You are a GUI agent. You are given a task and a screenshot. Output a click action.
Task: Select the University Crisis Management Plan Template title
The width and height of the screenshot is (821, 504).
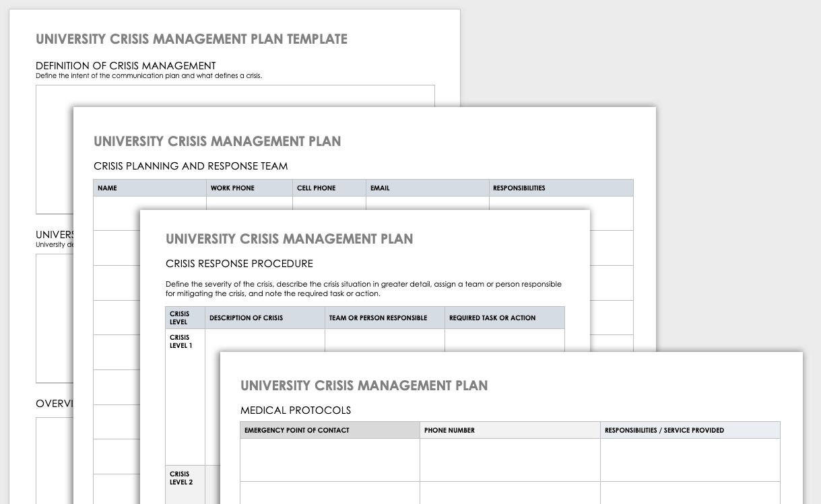pos(192,39)
